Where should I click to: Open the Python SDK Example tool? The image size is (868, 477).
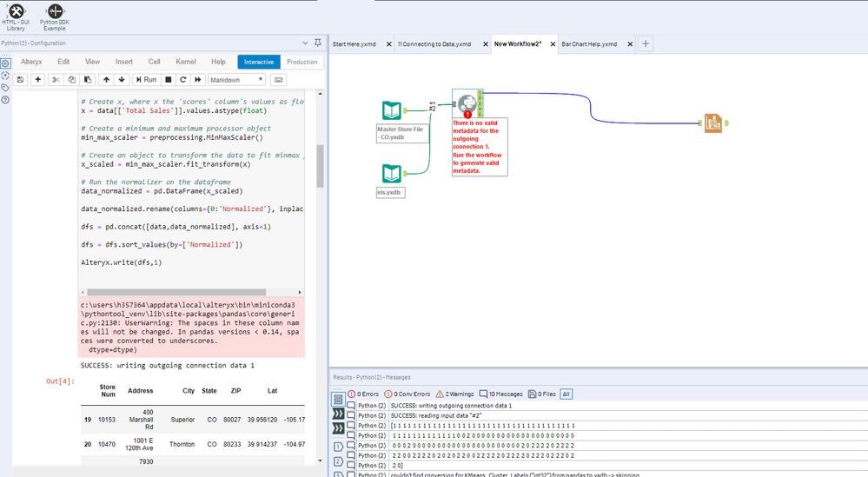pos(55,17)
